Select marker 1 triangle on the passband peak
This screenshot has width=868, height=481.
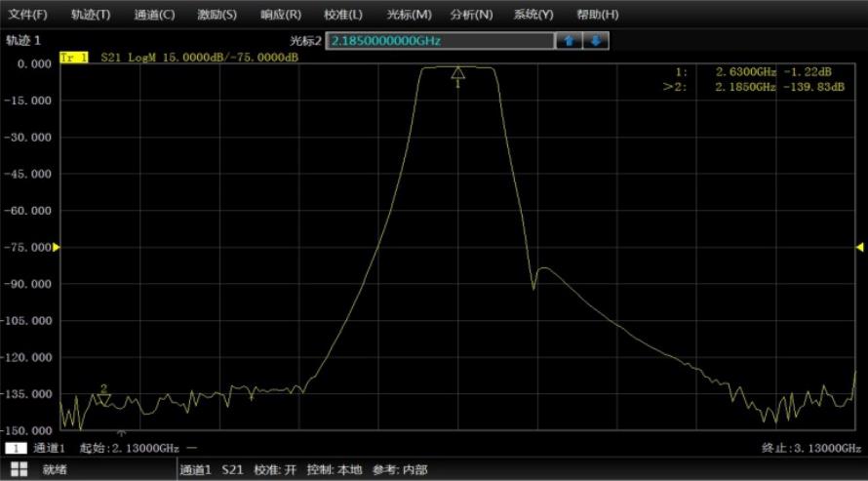pyautogui.click(x=457, y=72)
